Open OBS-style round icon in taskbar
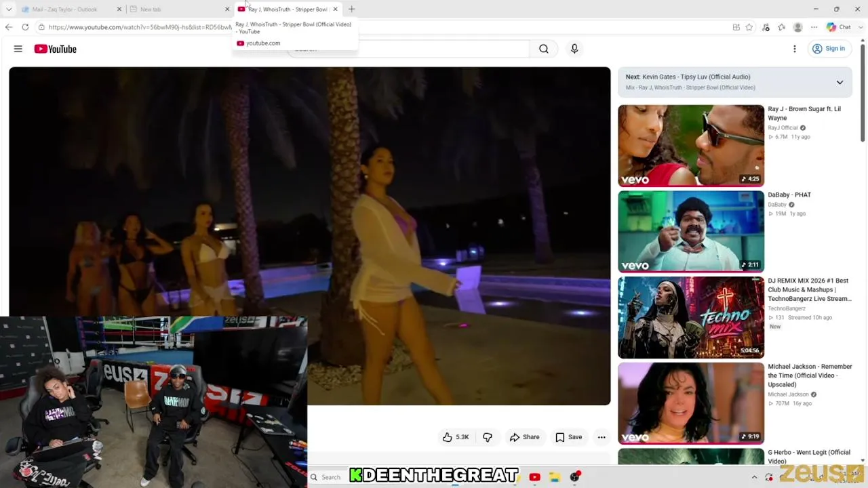The image size is (868, 488). point(575,477)
